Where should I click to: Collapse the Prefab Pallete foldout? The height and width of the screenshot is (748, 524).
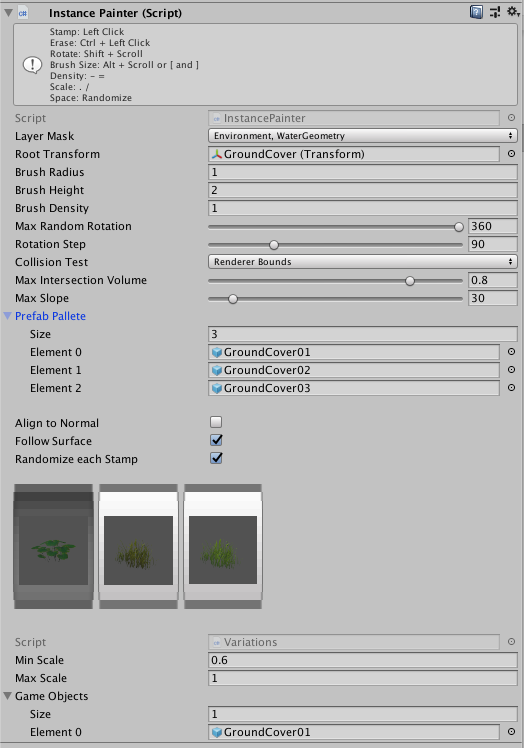point(8,316)
